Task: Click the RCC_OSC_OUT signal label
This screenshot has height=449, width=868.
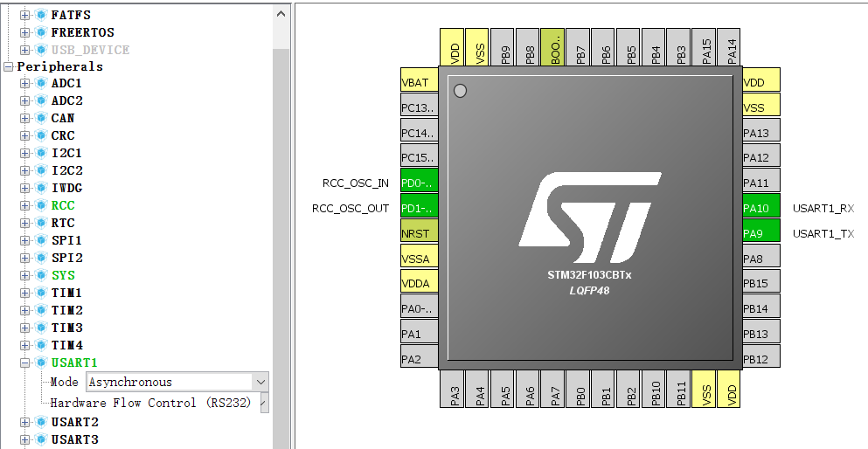Action: pyautogui.click(x=351, y=209)
